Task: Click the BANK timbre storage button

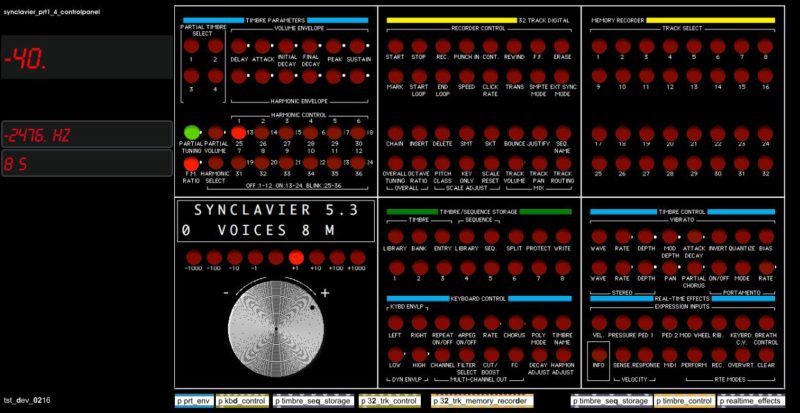Action: click(x=419, y=236)
